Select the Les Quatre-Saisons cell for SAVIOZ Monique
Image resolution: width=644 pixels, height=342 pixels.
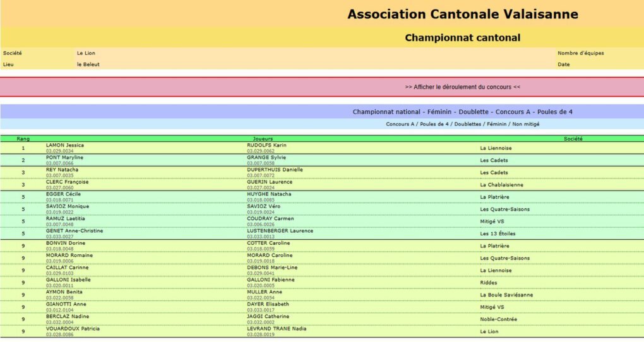click(x=504, y=209)
